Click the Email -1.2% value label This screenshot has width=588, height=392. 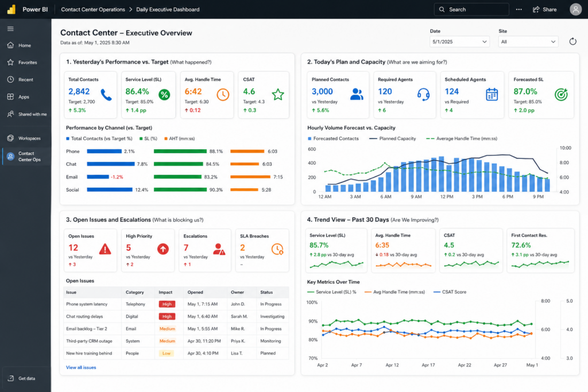click(x=117, y=177)
